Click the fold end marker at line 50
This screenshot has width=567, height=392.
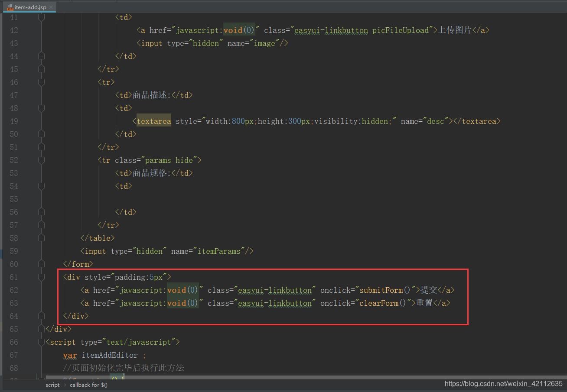[41, 134]
